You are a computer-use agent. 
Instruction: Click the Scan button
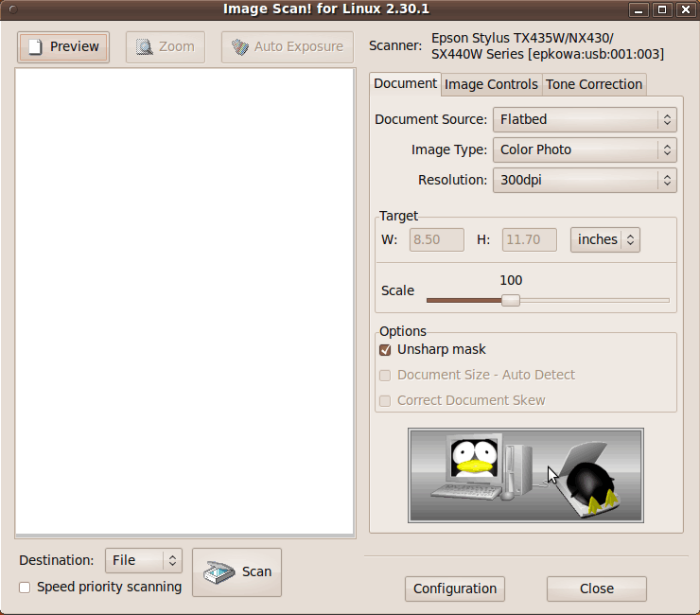236,572
